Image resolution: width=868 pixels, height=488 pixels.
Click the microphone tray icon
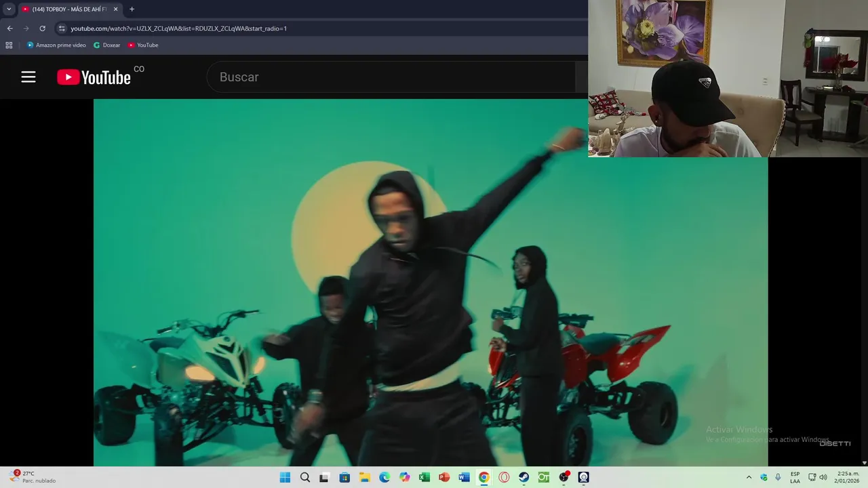pyautogui.click(x=778, y=477)
